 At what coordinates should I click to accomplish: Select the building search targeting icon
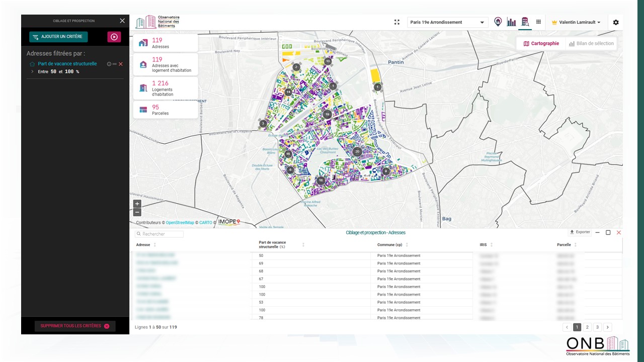click(x=525, y=22)
